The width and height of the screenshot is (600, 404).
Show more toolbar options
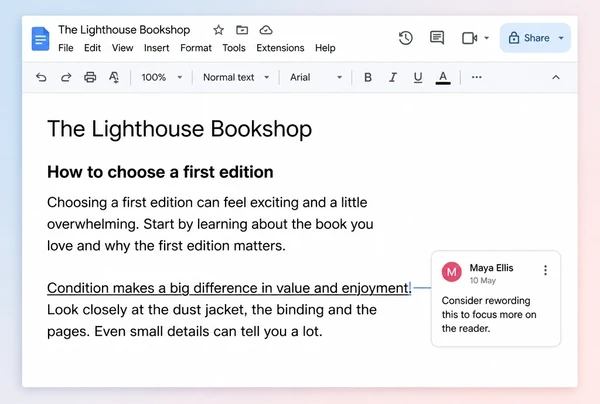[476, 77]
